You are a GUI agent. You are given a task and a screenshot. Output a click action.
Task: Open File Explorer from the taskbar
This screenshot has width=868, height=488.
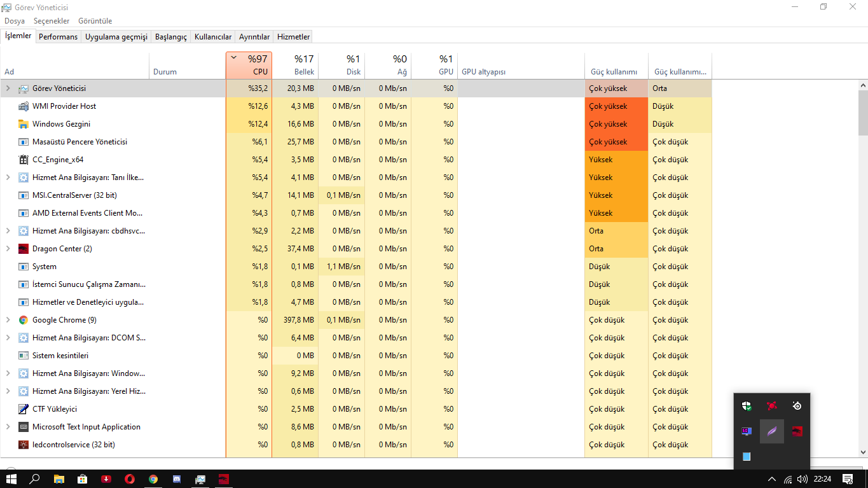pyautogui.click(x=59, y=478)
